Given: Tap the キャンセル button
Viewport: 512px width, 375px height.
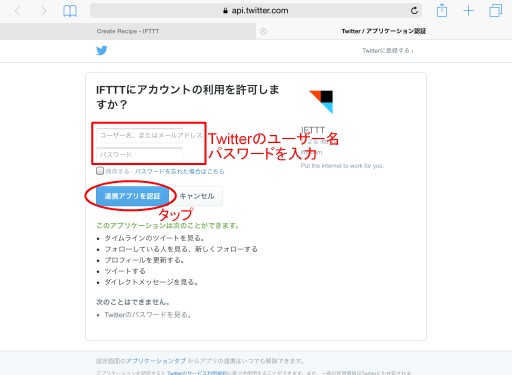Looking at the screenshot, I should [197, 196].
